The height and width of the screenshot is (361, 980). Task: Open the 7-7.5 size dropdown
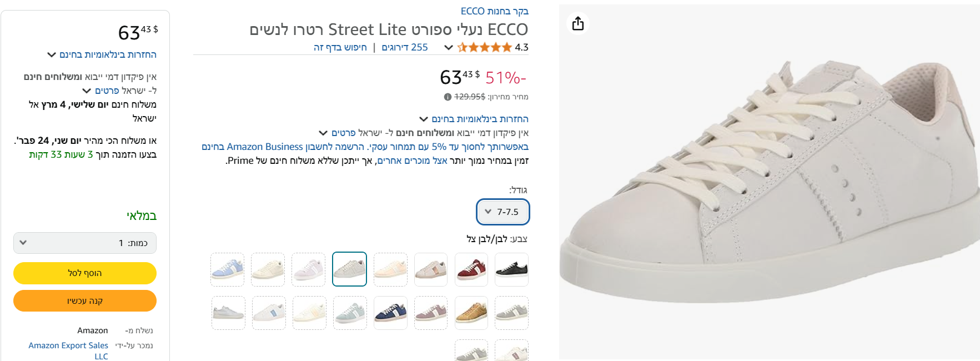coord(502,212)
